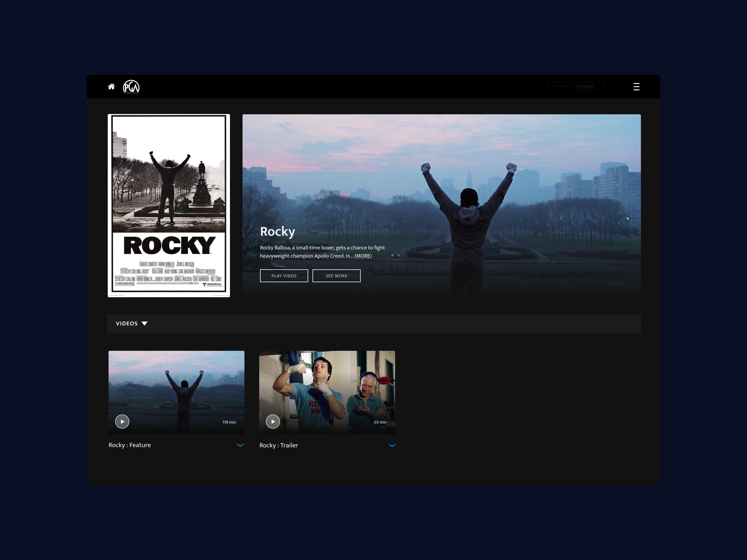Play the Rocky Feature video
Viewport: 747px width, 560px height.
point(122,422)
